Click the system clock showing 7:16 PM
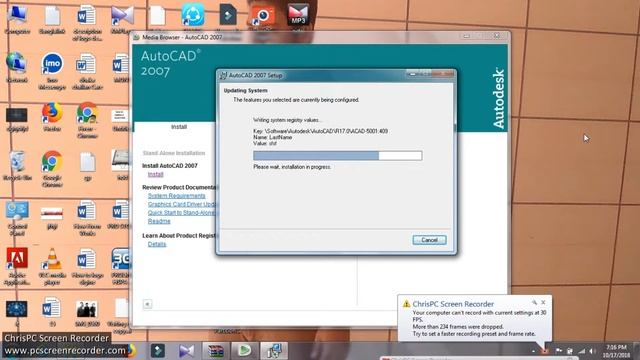640x360 pixels. click(616, 351)
